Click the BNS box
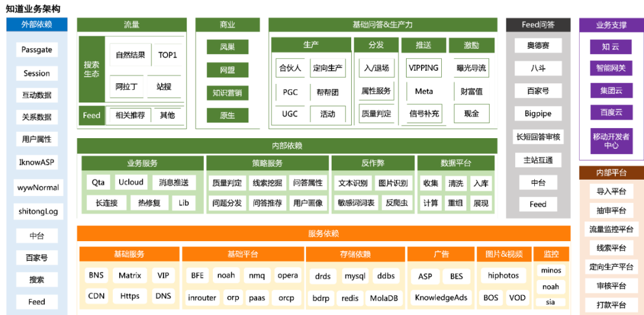The width and height of the screenshot is (644, 315). click(x=96, y=275)
